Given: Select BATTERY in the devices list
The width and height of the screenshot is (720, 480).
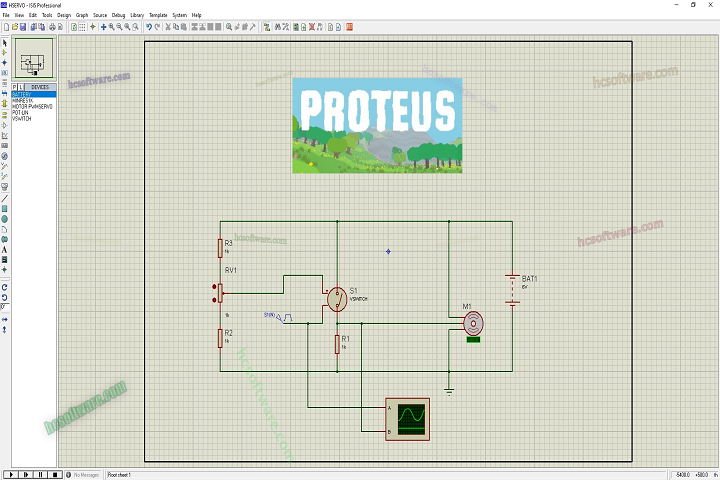Looking at the screenshot, I should [x=34, y=94].
